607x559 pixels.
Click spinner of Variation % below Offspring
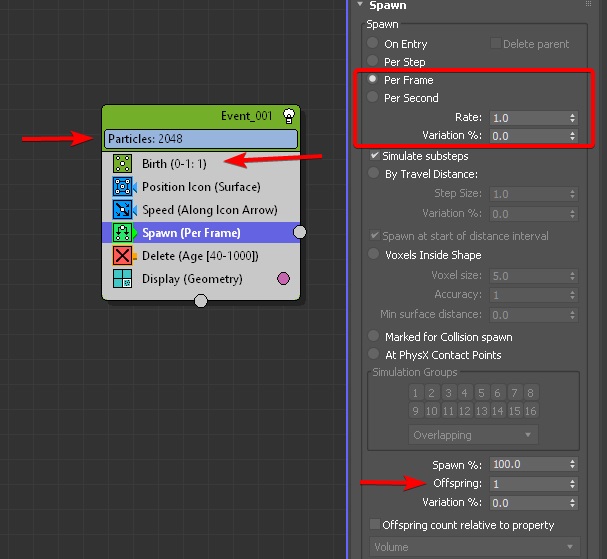pos(573,503)
